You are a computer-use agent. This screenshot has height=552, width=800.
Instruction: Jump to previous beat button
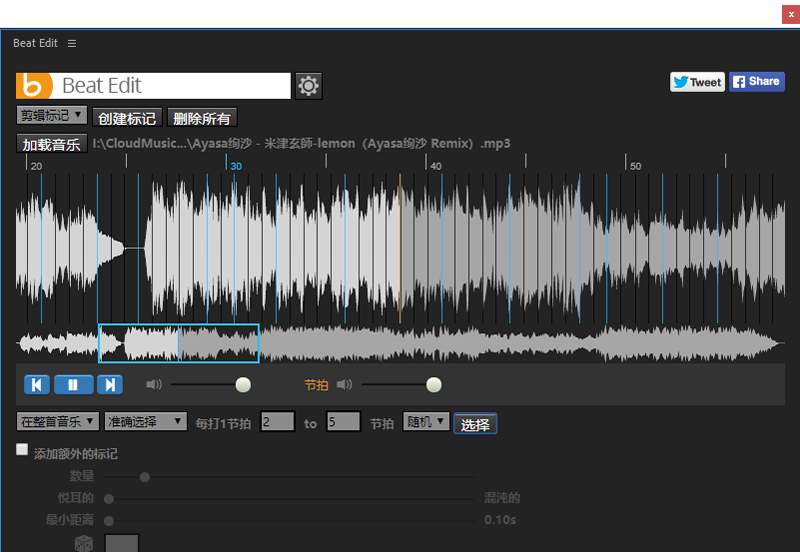tap(37, 385)
